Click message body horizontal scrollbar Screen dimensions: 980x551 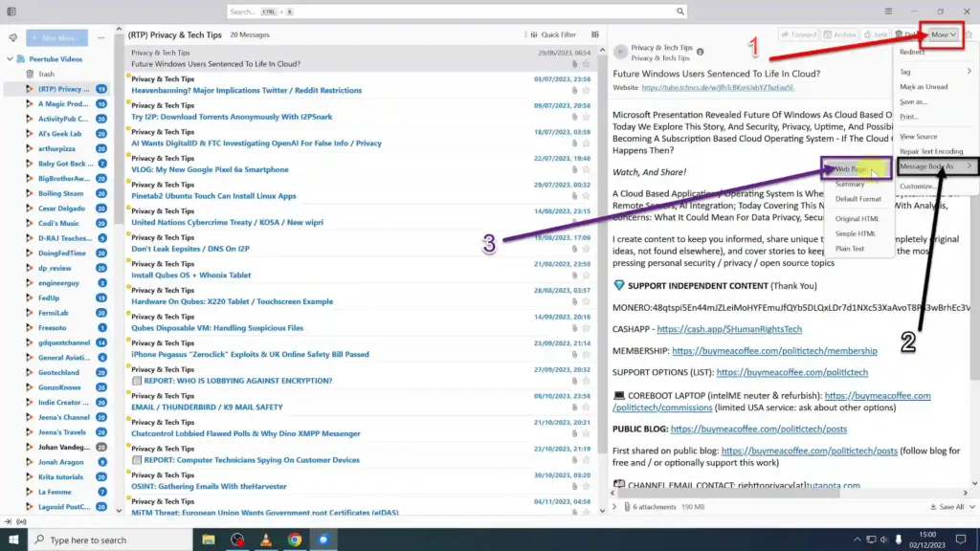point(728,493)
